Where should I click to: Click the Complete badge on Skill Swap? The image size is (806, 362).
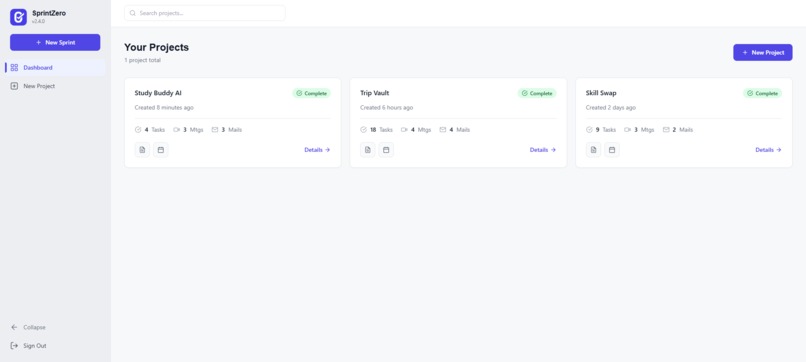pyautogui.click(x=762, y=93)
